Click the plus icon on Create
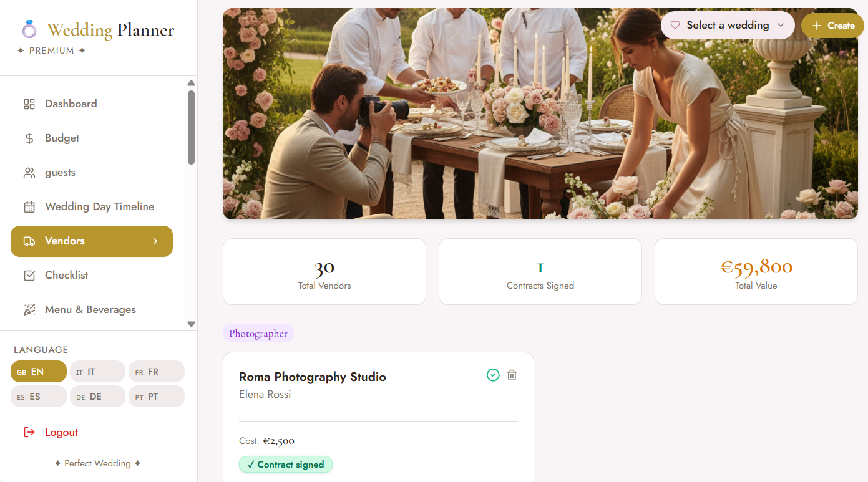This screenshot has width=868, height=482. [816, 26]
